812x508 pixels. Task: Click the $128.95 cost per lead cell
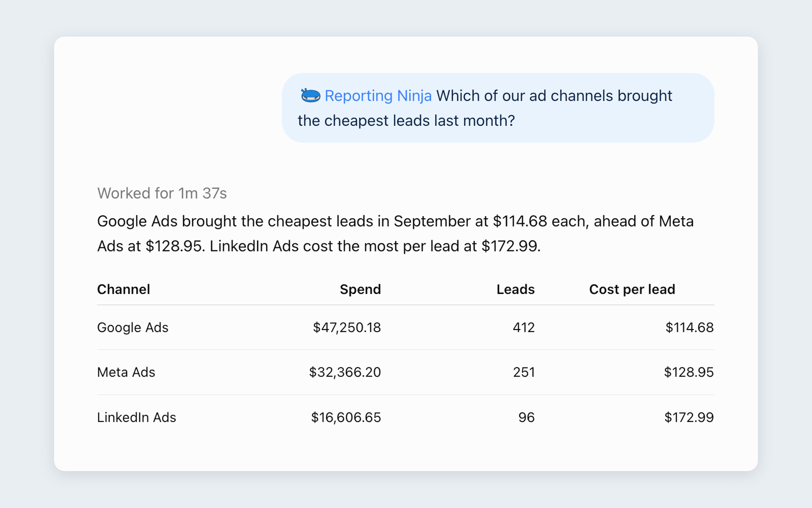689,372
